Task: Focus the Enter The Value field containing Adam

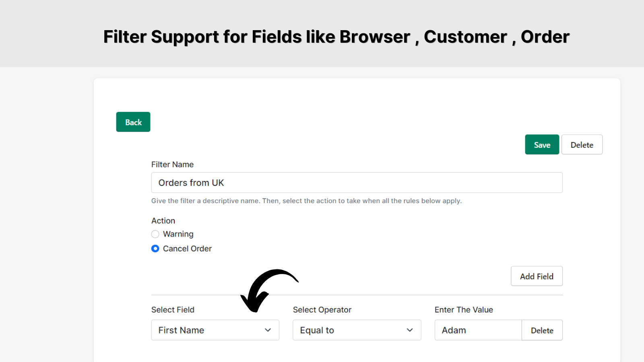Action: pyautogui.click(x=478, y=330)
